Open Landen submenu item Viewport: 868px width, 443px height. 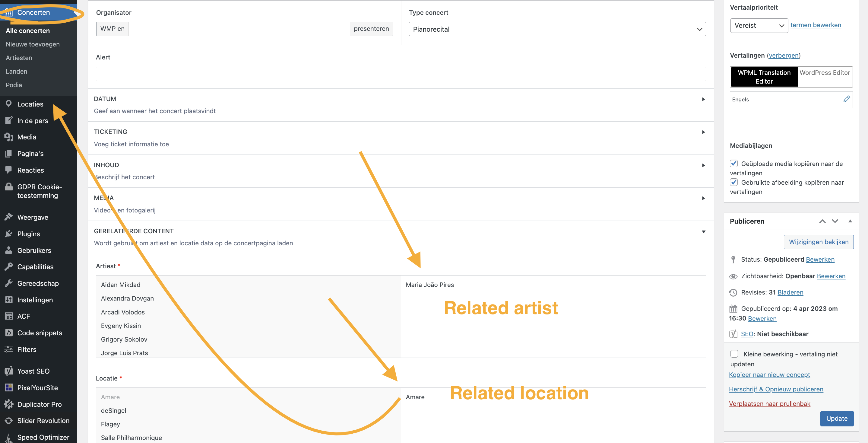tap(17, 72)
